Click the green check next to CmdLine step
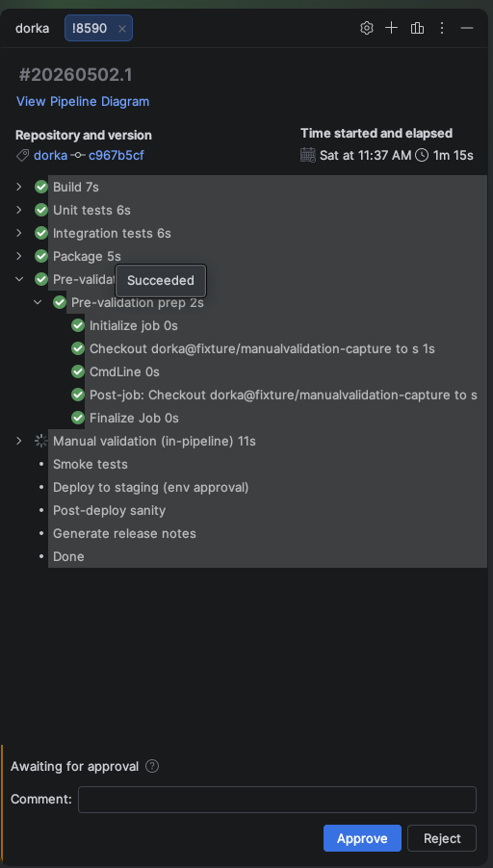This screenshot has height=868, width=493. click(x=78, y=371)
